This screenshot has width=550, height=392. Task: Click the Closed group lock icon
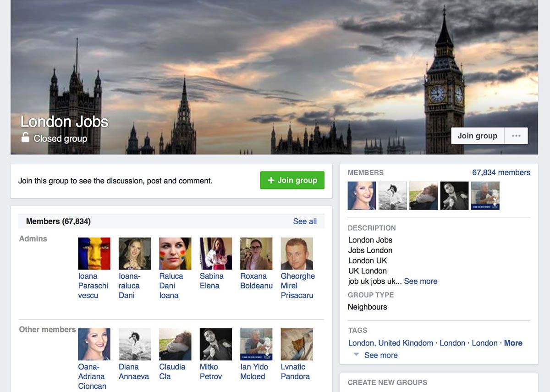click(x=26, y=138)
